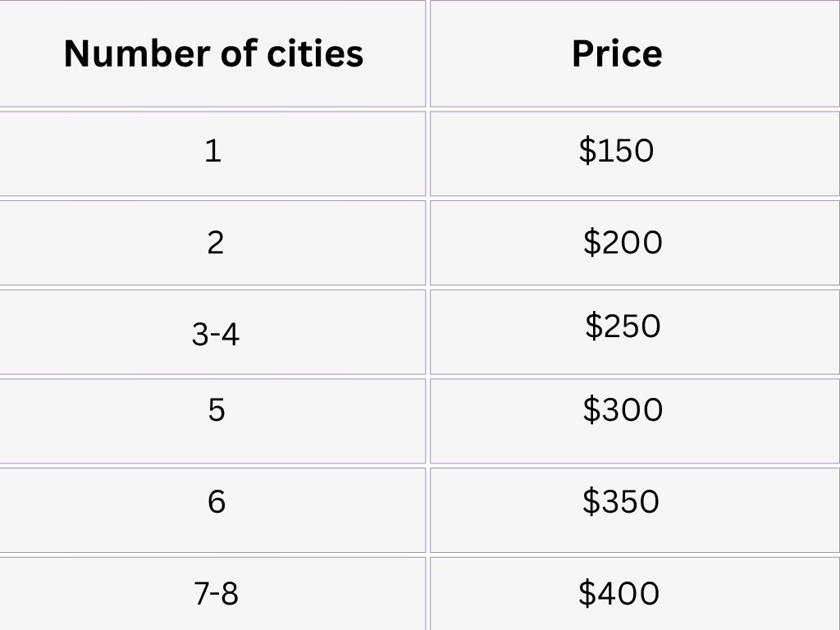This screenshot has width=840, height=630.
Task: Select the 'Price' column header
Action: point(617,53)
